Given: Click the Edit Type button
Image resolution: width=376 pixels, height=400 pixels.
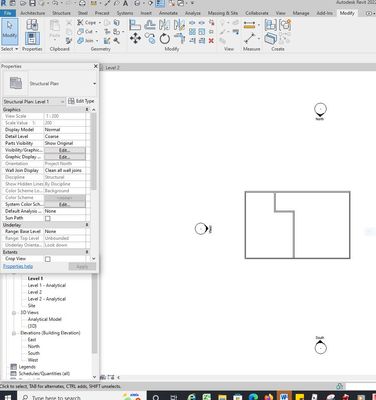Looking at the screenshot, I should 81,101.
